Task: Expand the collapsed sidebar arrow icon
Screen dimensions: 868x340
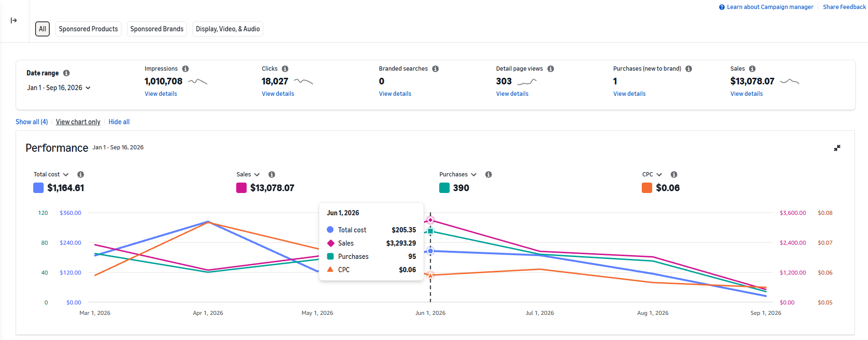Action: (14, 20)
